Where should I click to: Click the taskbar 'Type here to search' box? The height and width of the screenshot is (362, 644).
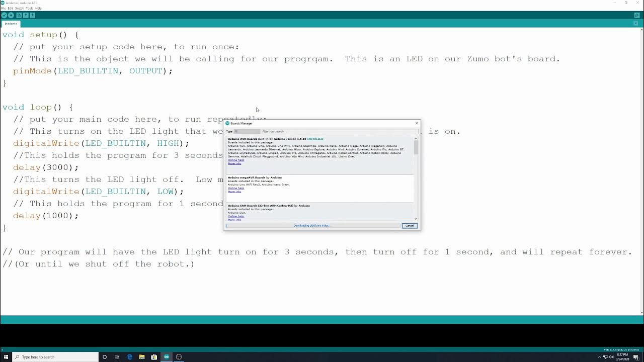click(55, 357)
